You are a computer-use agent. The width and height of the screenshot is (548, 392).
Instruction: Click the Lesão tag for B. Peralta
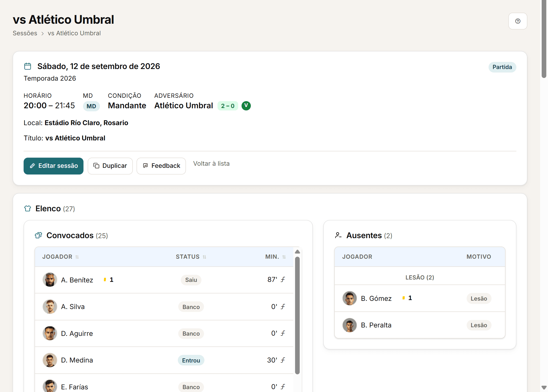coord(479,325)
